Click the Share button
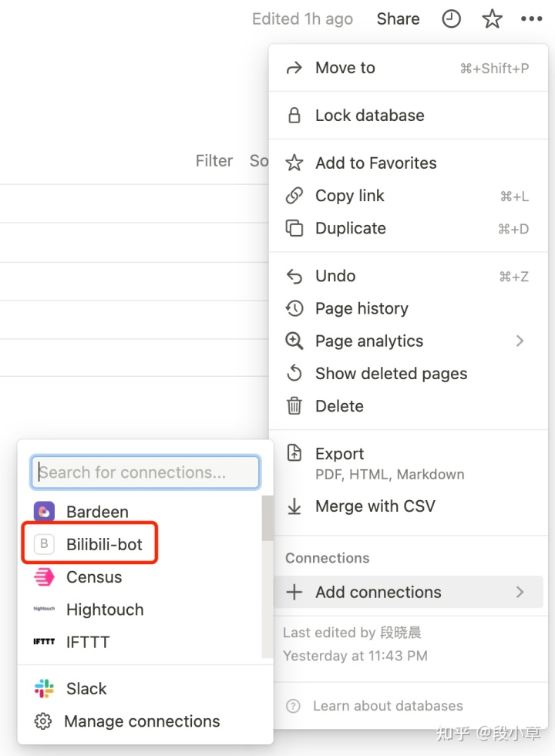The image size is (555, 756). tap(398, 19)
